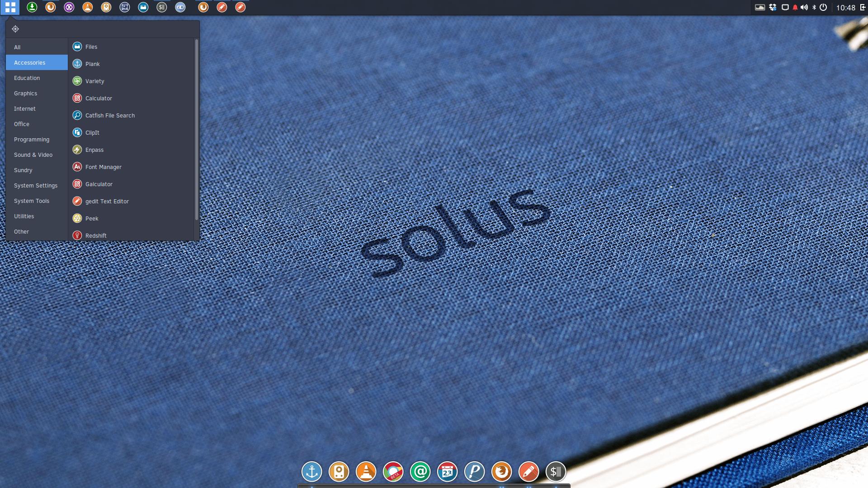Click the menu search field
868x488 pixels.
(103, 29)
